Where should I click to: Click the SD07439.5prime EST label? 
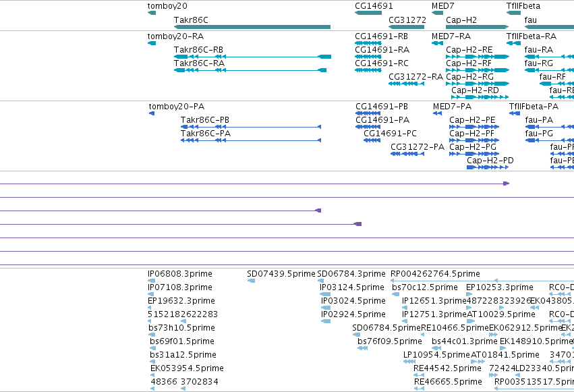pyautogui.click(x=281, y=274)
